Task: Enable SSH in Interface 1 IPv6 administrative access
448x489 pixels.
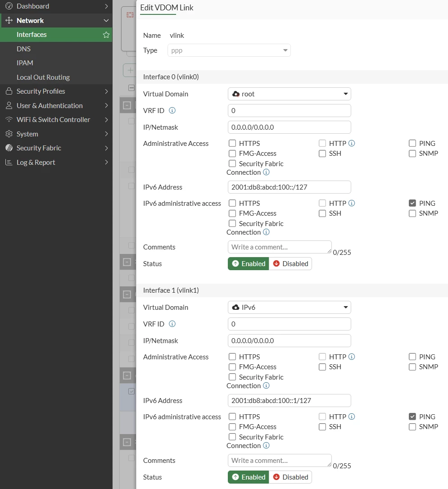Action: coord(322,426)
